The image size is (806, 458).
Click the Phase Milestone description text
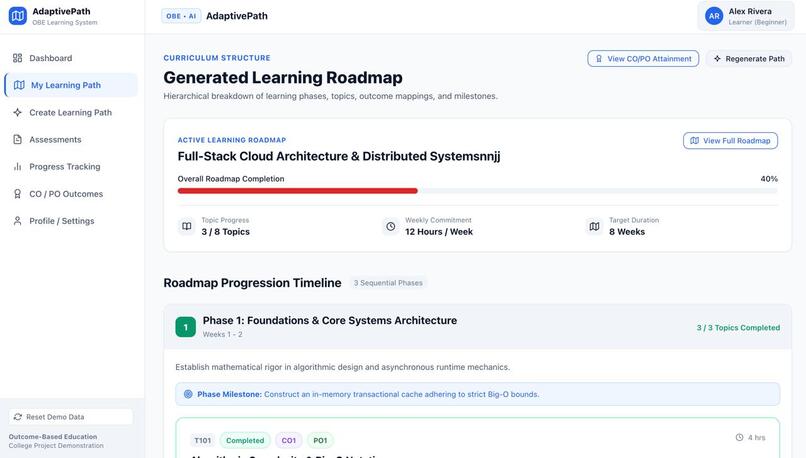[x=401, y=394]
